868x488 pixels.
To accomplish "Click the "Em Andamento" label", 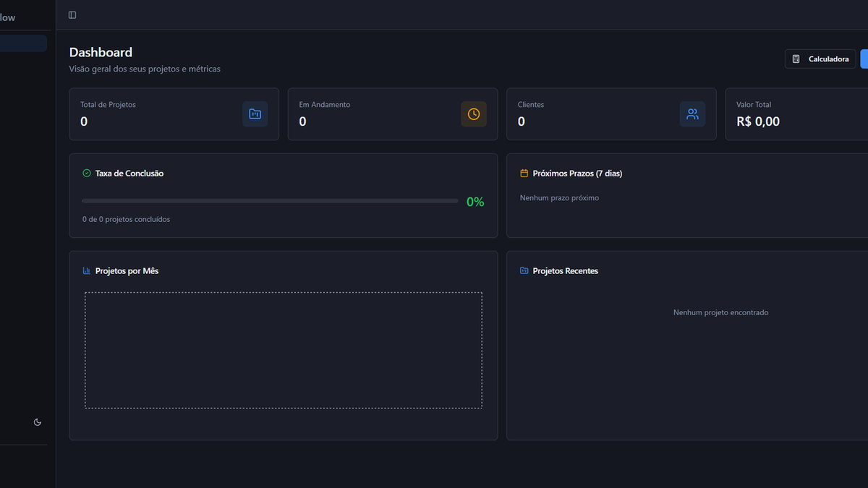I will pyautogui.click(x=325, y=105).
